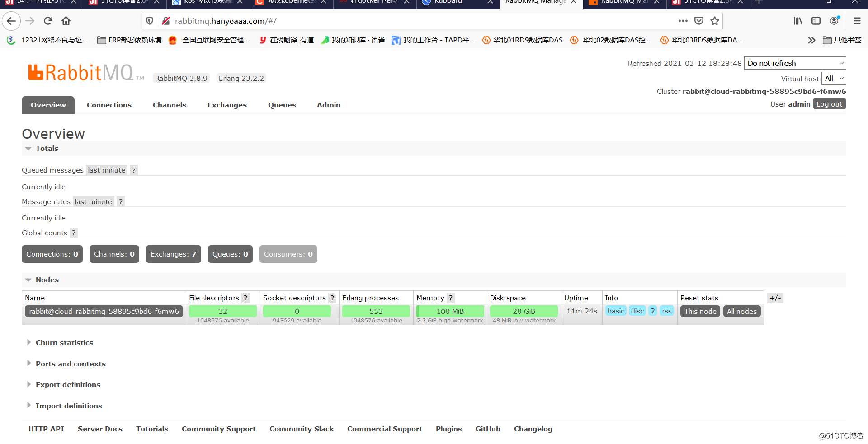The height and width of the screenshot is (444, 868).
Task: Switch to the Connections tab
Action: pos(109,105)
